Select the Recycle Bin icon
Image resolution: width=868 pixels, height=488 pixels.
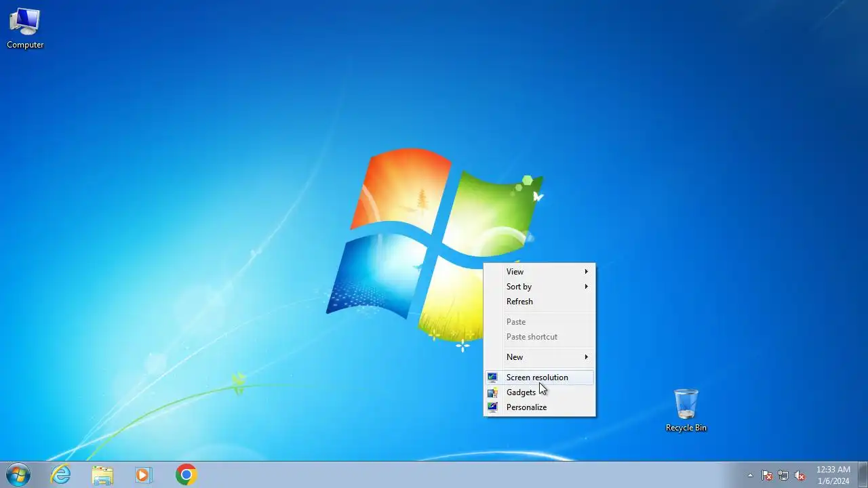[686, 410]
